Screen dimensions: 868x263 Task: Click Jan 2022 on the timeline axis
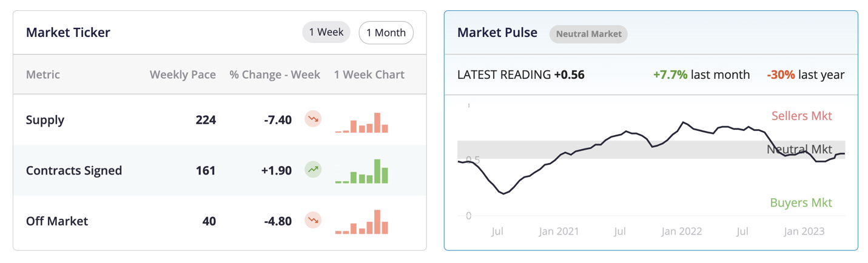682,231
